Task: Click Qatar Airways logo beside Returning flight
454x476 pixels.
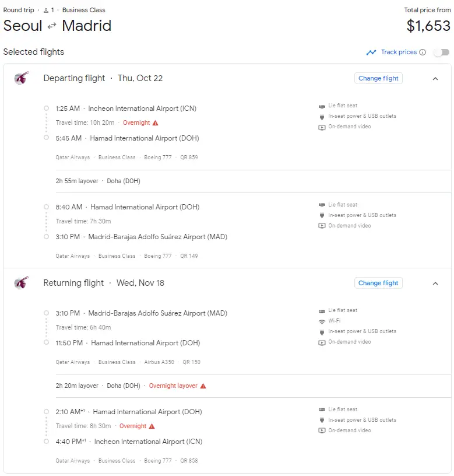Action: click(22, 283)
